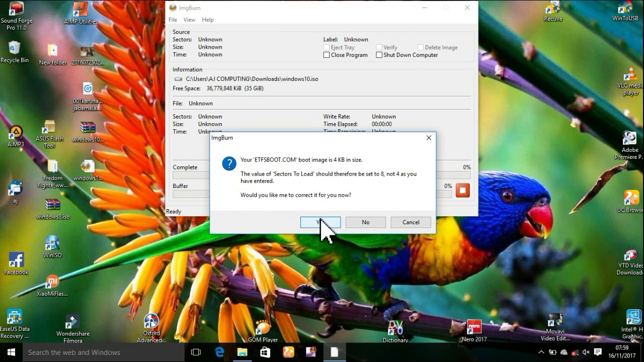
Task: Open the Windows Store taskbar icon
Action: pyautogui.click(x=265, y=352)
